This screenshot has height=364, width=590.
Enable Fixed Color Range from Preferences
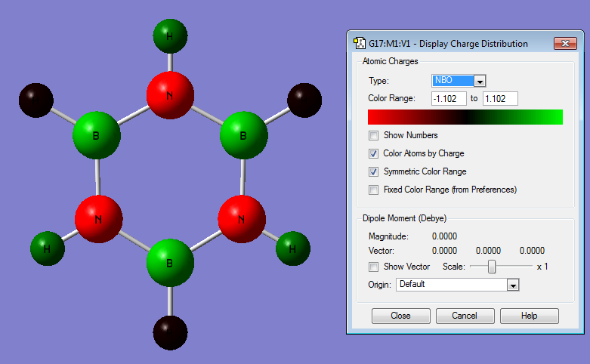coord(374,190)
